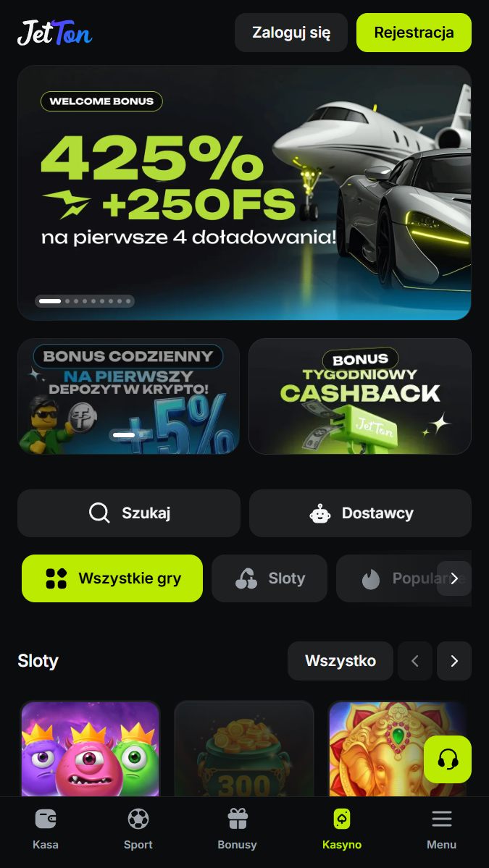
Task: Open Dostawcy providers list
Action: [x=360, y=513]
